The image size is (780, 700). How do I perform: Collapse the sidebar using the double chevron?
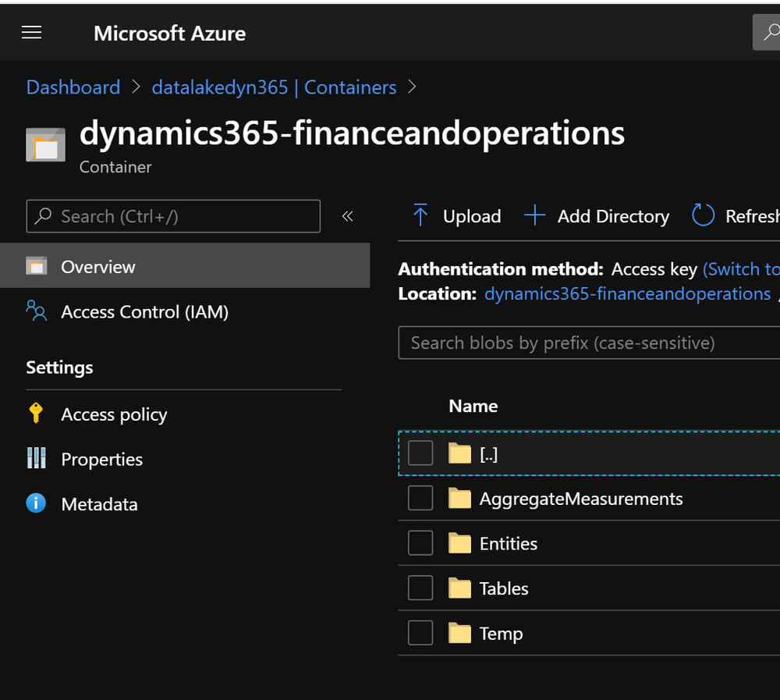pos(347,216)
